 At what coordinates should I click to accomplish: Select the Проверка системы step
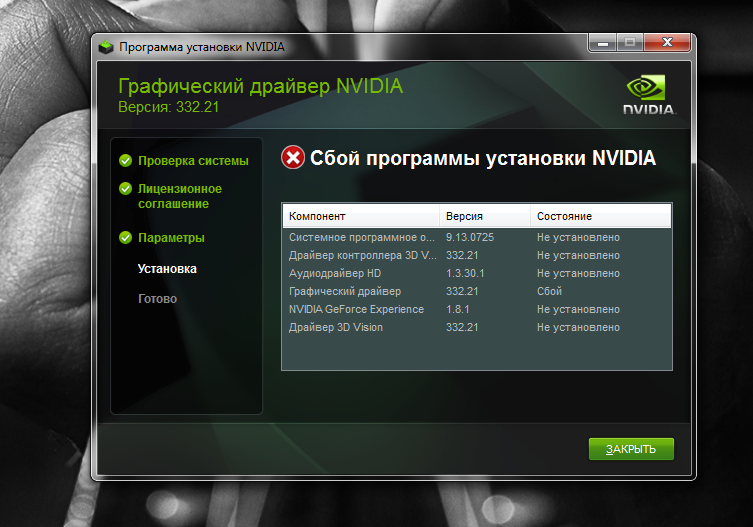tap(193, 160)
